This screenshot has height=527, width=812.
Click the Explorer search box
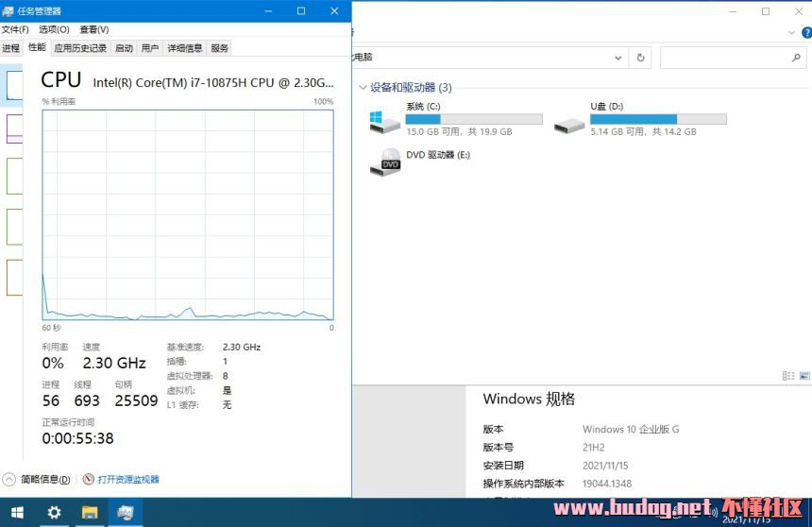pos(733,58)
